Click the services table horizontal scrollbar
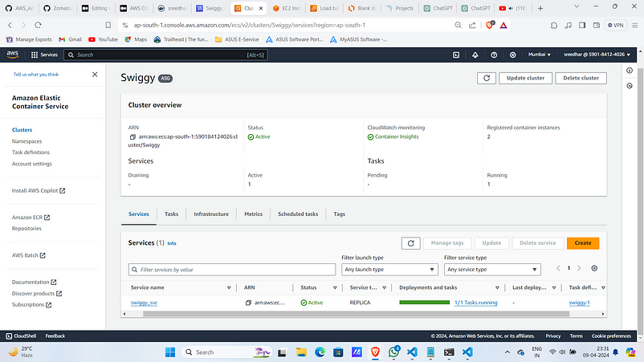 356,314
